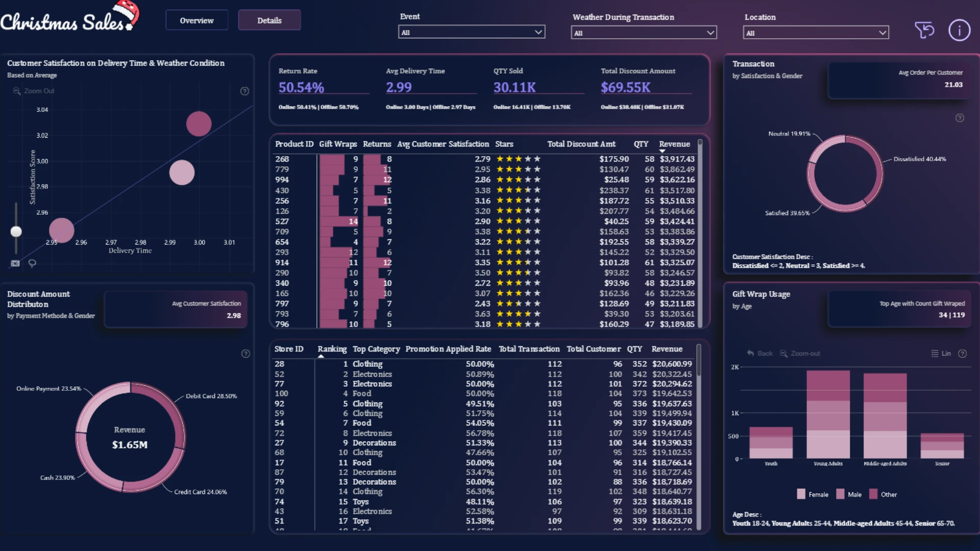Image resolution: width=980 pixels, height=551 pixels.
Task: Click the Male legend color swatch
Action: [x=840, y=494]
